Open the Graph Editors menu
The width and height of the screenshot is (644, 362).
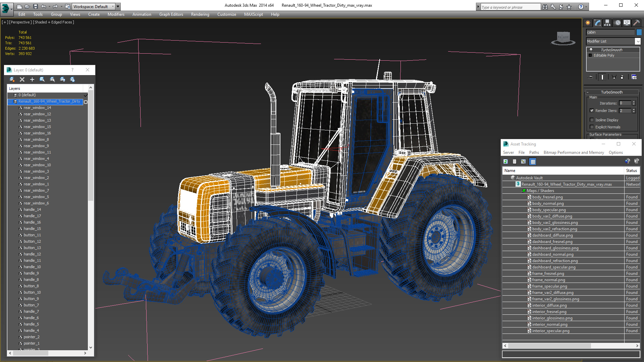click(x=171, y=14)
